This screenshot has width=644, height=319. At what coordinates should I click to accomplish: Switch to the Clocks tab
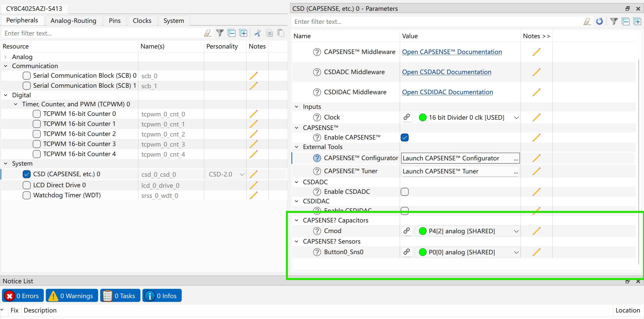142,21
